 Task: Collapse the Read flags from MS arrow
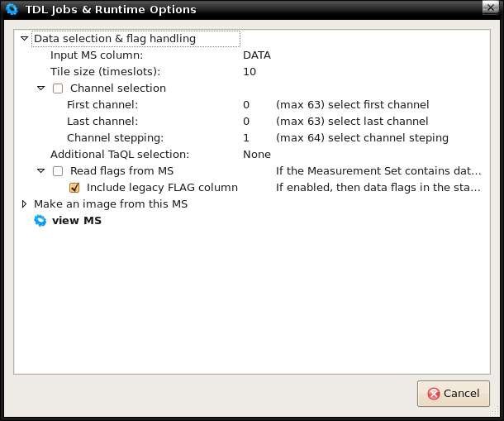click(x=40, y=171)
